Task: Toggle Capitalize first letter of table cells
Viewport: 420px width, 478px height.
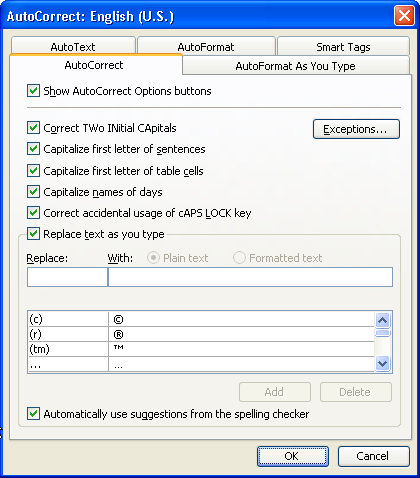Action: click(33, 171)
